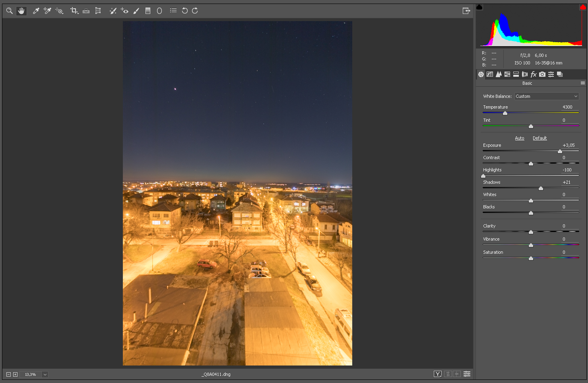Switch to the Split Toning tab
The width and height of the screenshot is (588, 383).
(x=516, y=74)
